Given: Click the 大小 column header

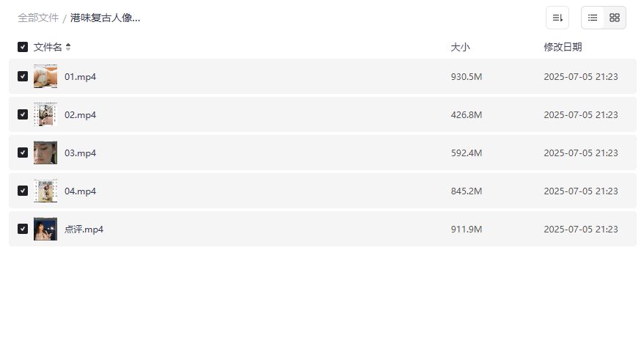Looking at the screenshot, I should click(x=460, y=47).
